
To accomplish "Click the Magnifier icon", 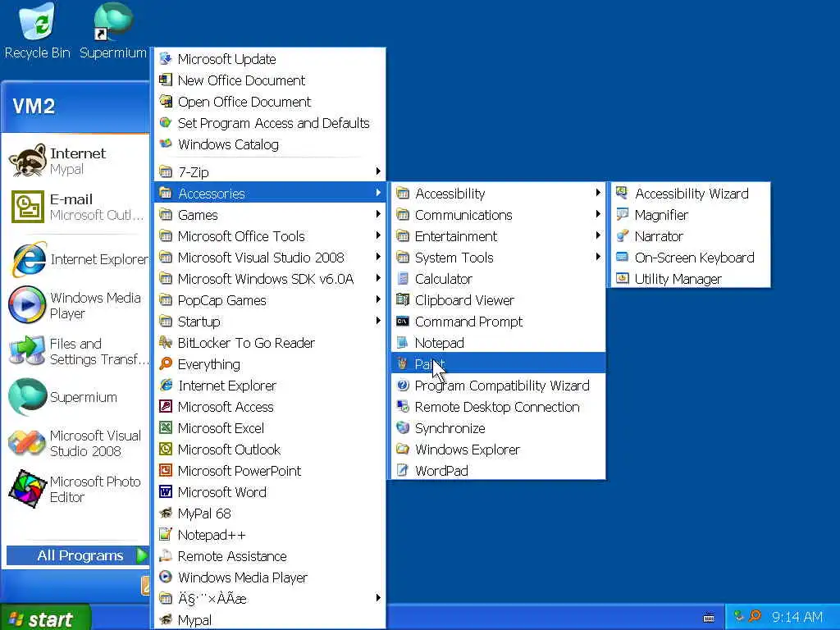I will [622, 214].
